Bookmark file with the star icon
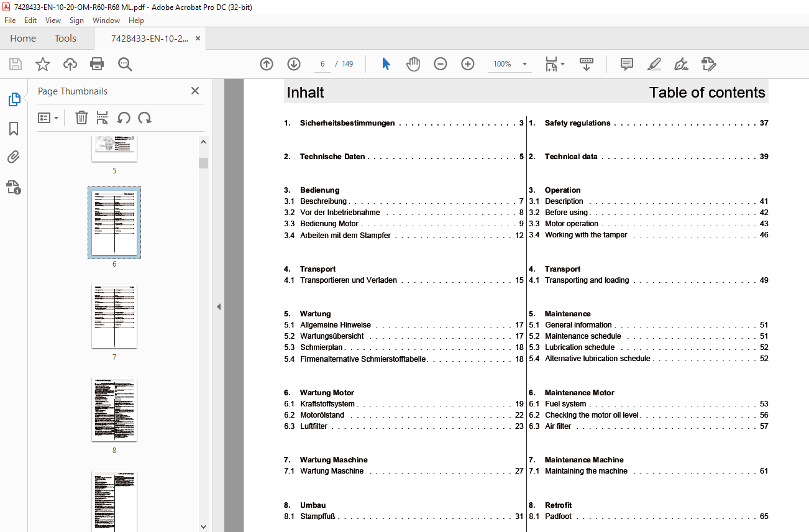 point(43,64)
